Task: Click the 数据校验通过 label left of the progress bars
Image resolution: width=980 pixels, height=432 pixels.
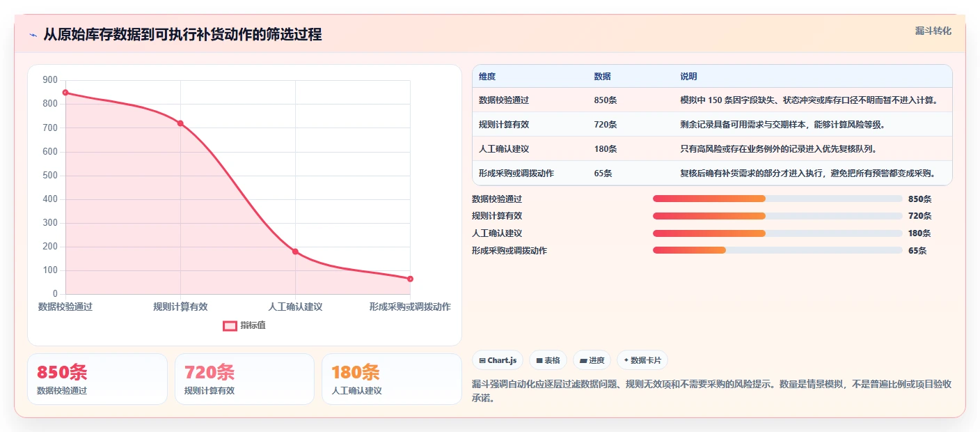Action: 497,199
